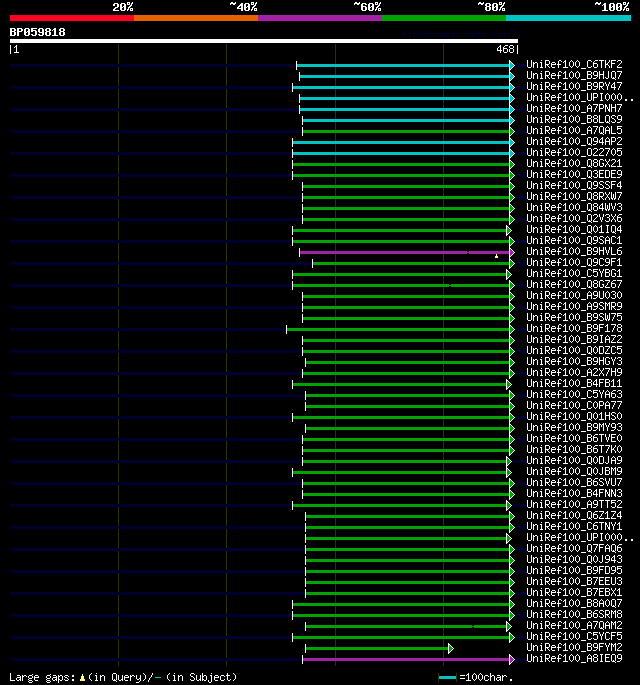Click the UniRef100_B8A0Q7 label
640x685 pixels.
[x=574, y=603]
